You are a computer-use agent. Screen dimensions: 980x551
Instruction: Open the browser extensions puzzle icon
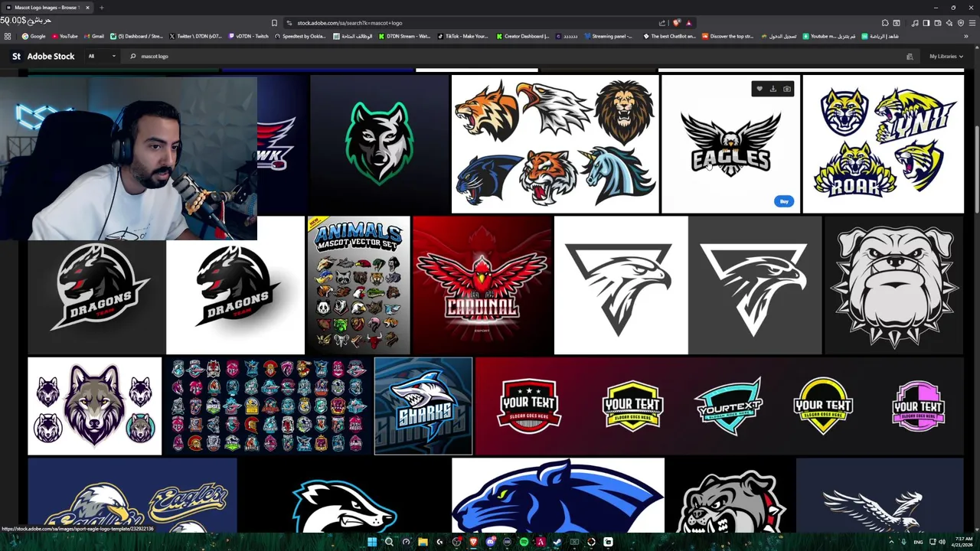tap(885, 23)
